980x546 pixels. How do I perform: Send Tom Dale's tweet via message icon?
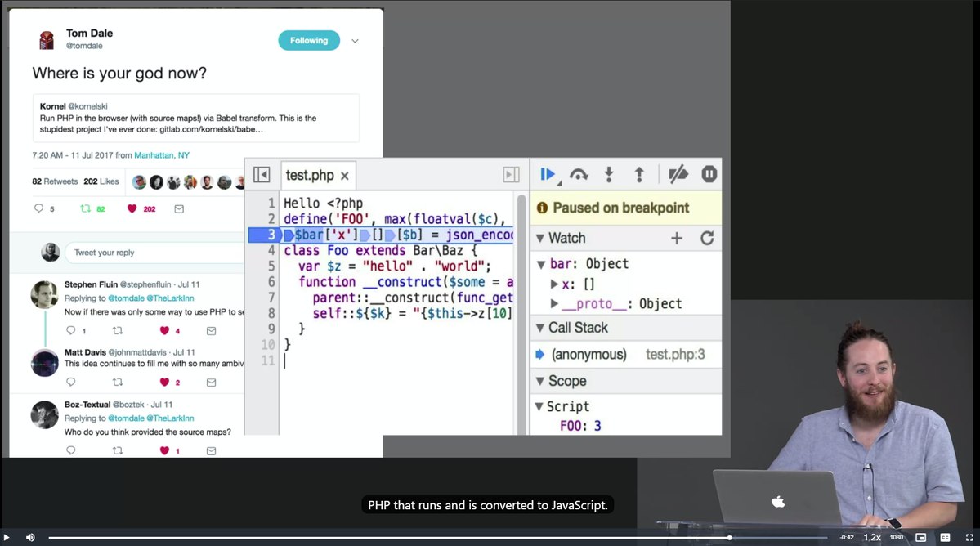179,208
